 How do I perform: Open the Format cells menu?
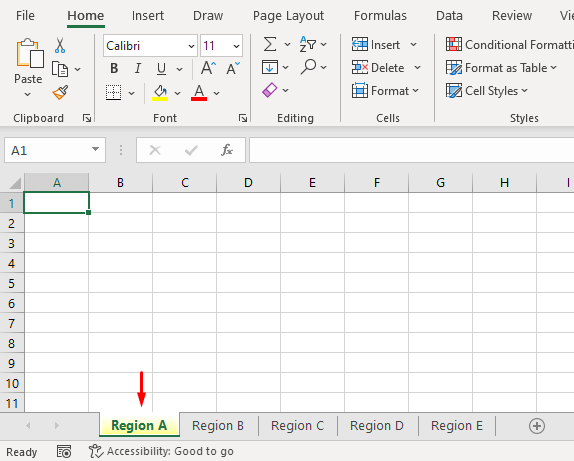pos(385,91)
